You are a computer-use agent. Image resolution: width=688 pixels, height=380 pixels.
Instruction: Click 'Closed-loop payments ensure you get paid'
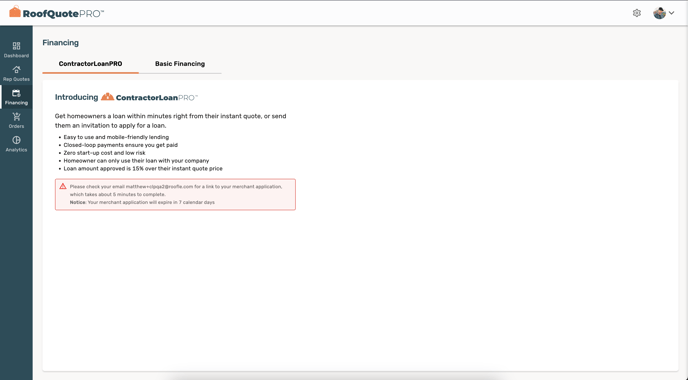[121, 145]
